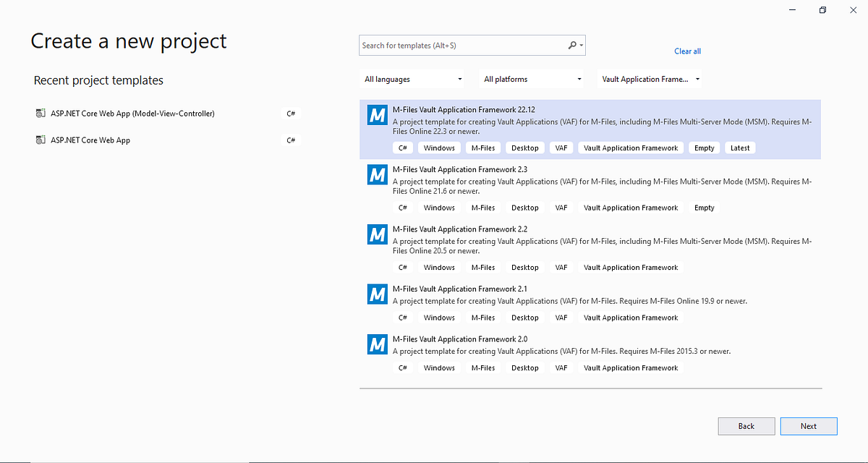This screenshot has height=463, width=868.
Task: Click the M-Files icon on Framework 2.0 template
Action: (377, 344)
